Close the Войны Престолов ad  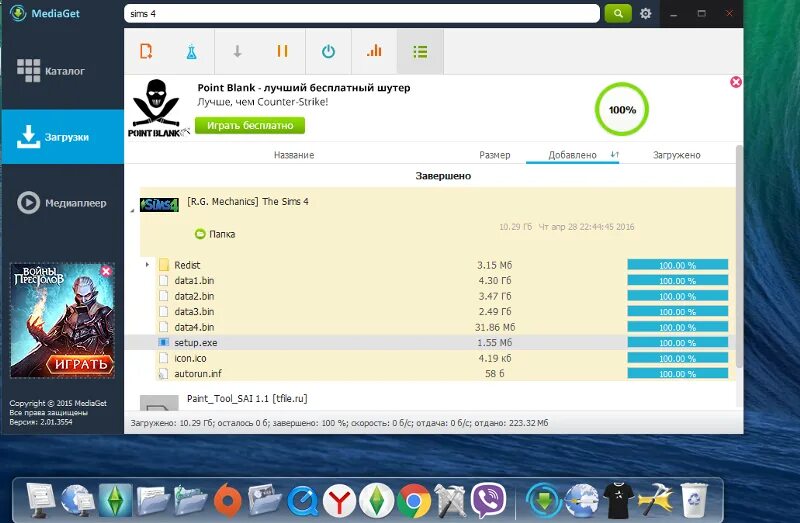[x=106, y=271]
